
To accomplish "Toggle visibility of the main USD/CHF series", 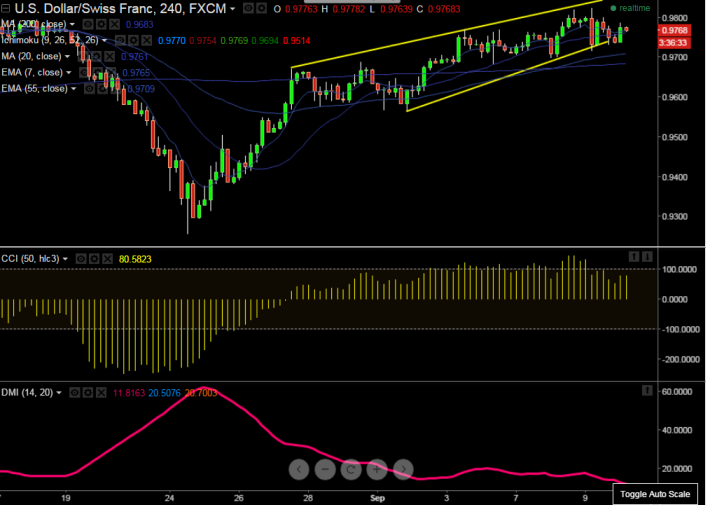I will tap(248, 9).
